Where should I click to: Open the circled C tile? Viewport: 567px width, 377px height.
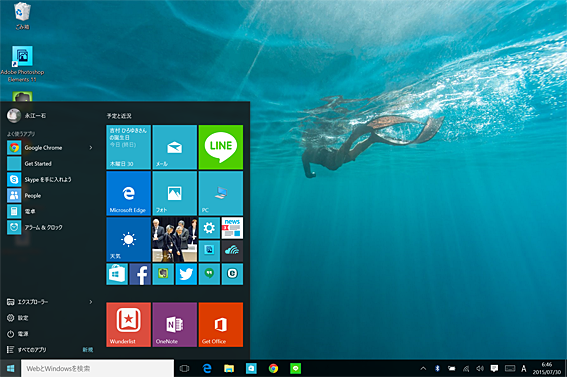tap(232, 274)
